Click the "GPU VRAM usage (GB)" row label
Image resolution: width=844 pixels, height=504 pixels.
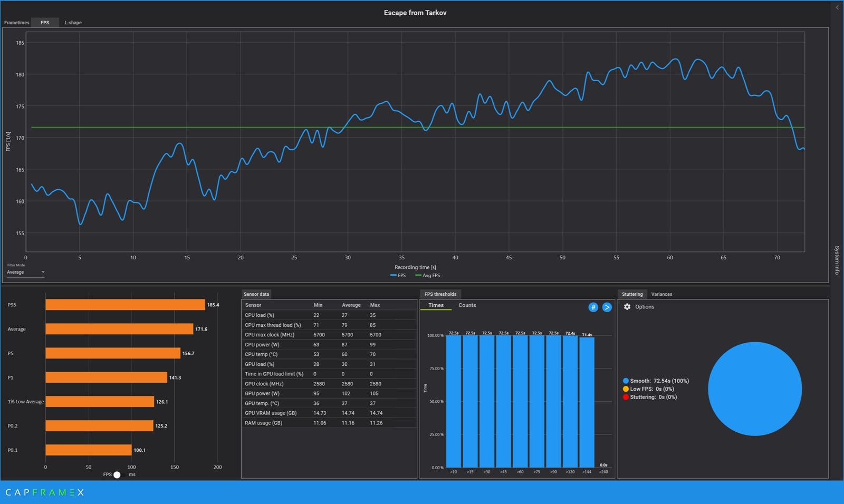[x=271, y=413]
